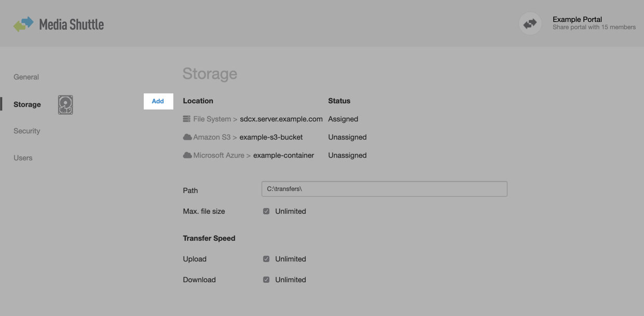Click the Microsoft Azure cloud icon

point(187,155)
